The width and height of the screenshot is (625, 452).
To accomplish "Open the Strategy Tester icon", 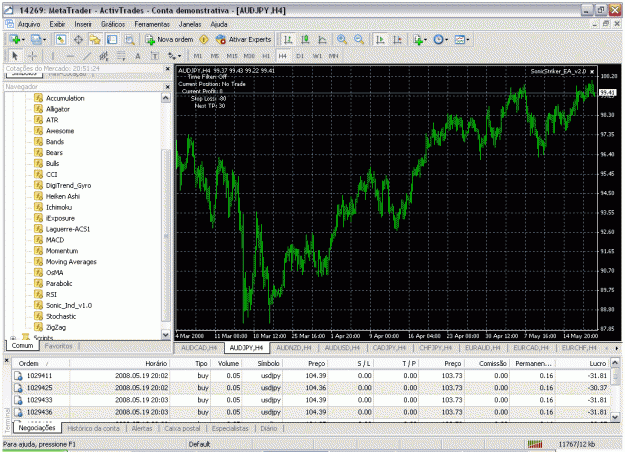I will 129,39.
